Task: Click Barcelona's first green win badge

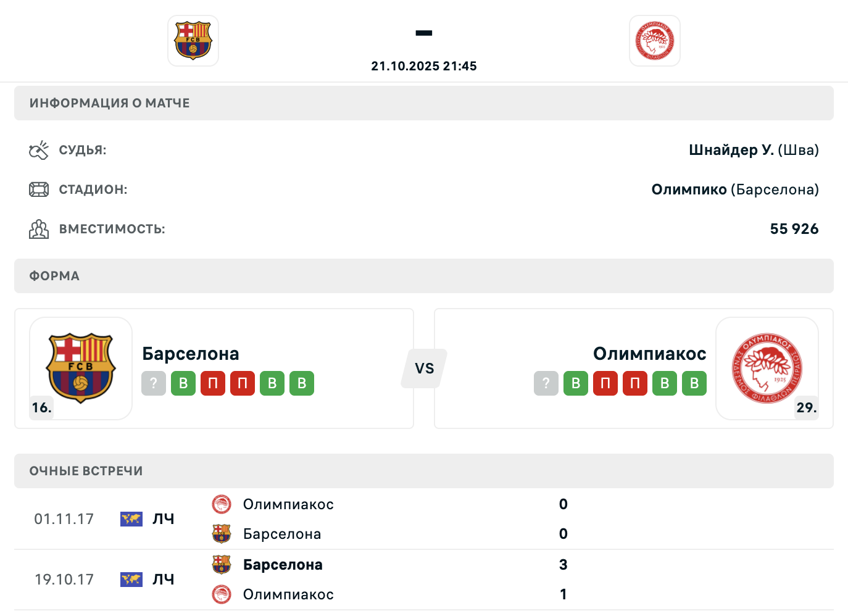Action: tap(183, 383)
